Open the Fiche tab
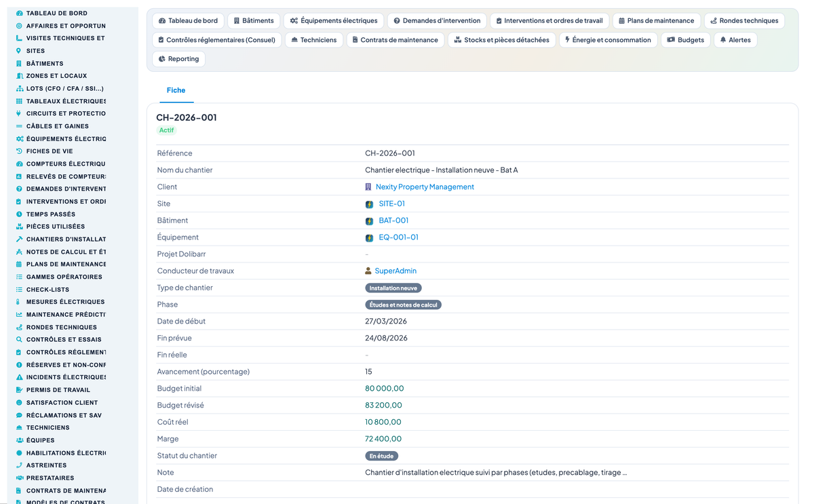The width and height of the screenshot is (814, 504). [176, 90]
